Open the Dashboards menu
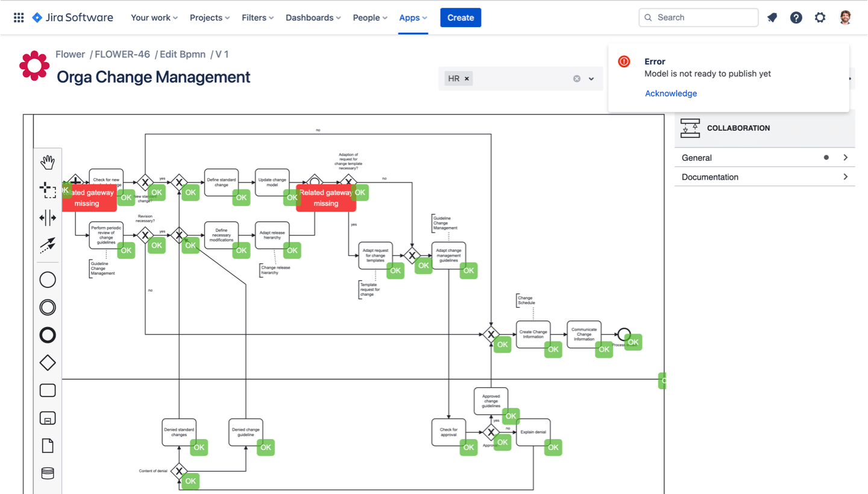This screenshot has height=494, width=868. coord(313,17)
